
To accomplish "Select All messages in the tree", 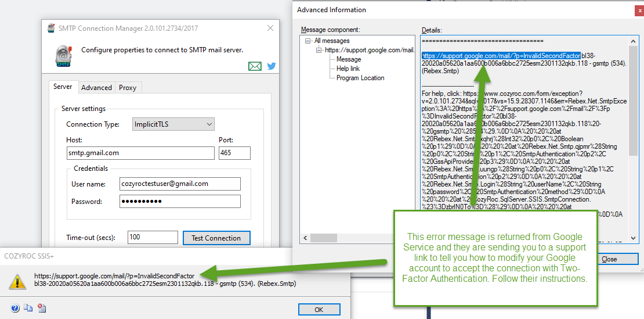I will coord(332,41).
